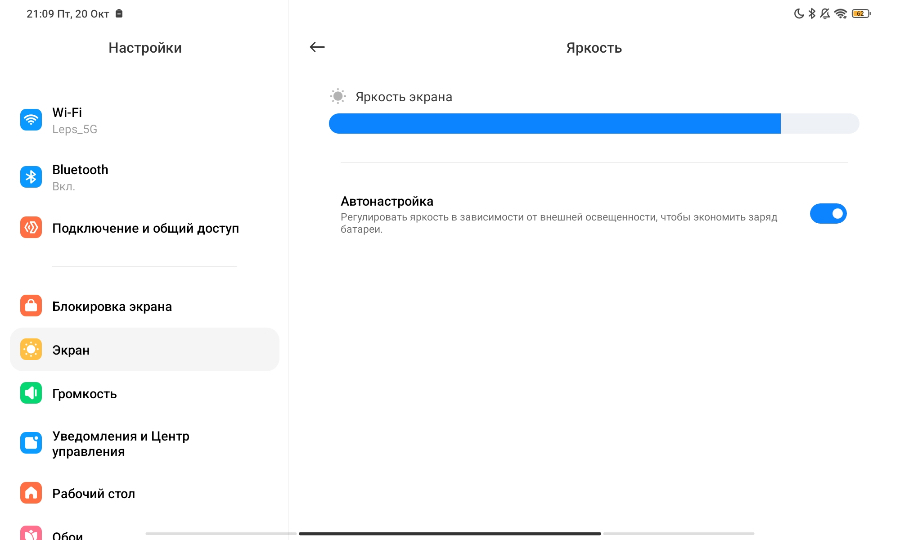Disable the Автонастройка toggle
The height and width of the screenshot is (540, 900).
point(828,213)
